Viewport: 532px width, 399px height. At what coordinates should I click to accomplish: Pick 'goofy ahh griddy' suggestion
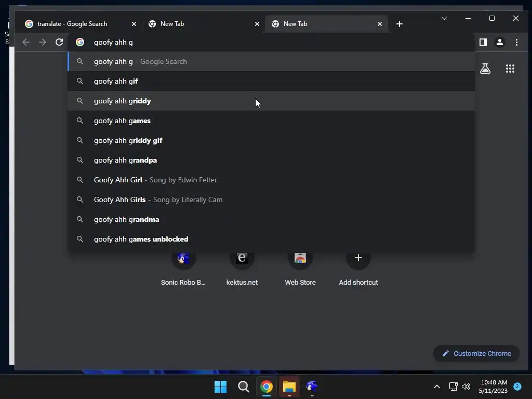click(271, 101)
